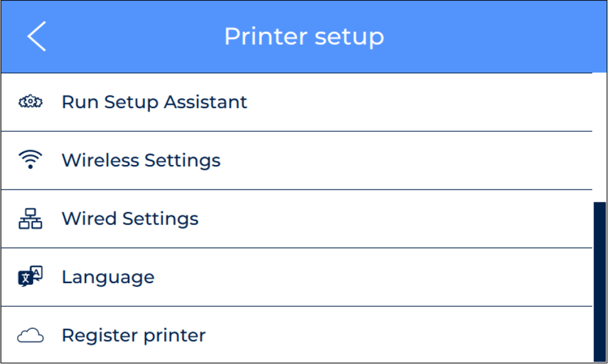
Task: Click the Wi-Fi signal icon beside Wireless Settings
Action: 30,160
